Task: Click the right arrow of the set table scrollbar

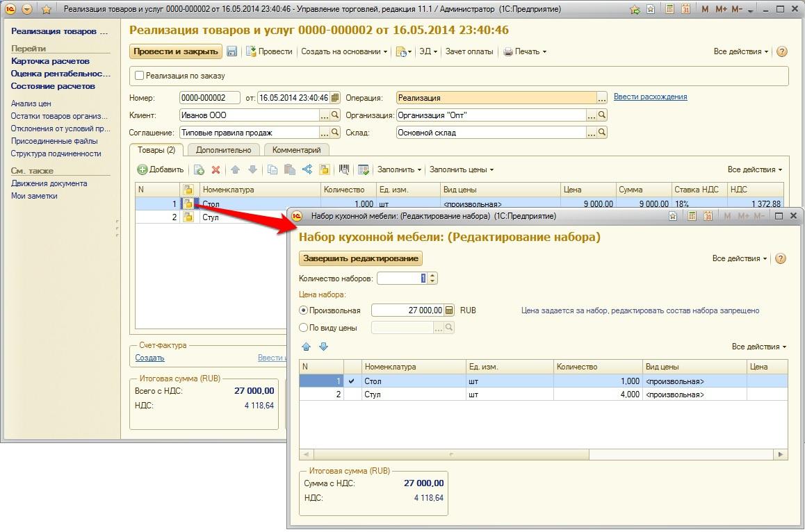Action: [x=781, y=454]
